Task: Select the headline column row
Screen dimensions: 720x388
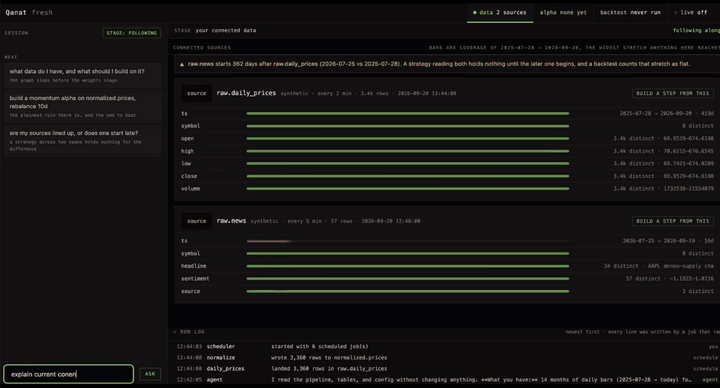Action: [x=447, y=266]
